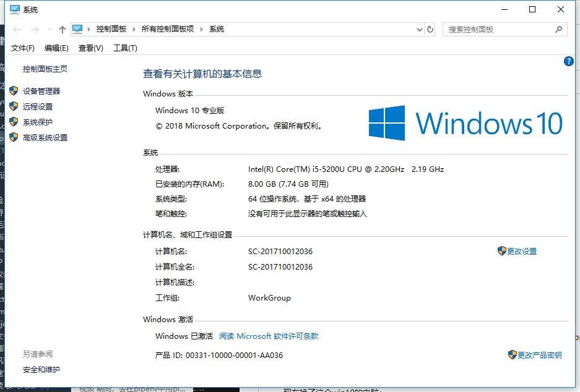Click the 产品 ID 00331-10000-00001-AA036 text
This screenshot has width=580, height=392.
pos(219,356)
